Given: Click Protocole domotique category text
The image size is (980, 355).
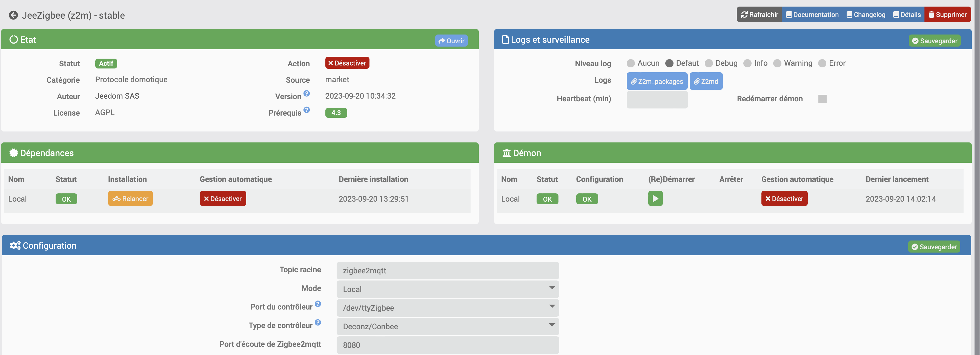Looking at the screenshot, I should 131,79.
